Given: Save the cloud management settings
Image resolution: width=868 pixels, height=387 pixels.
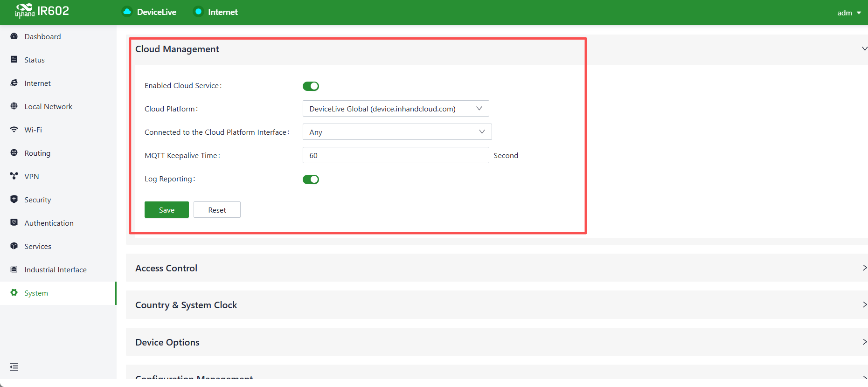Looking at the screenshot, I should pos(167,210).
